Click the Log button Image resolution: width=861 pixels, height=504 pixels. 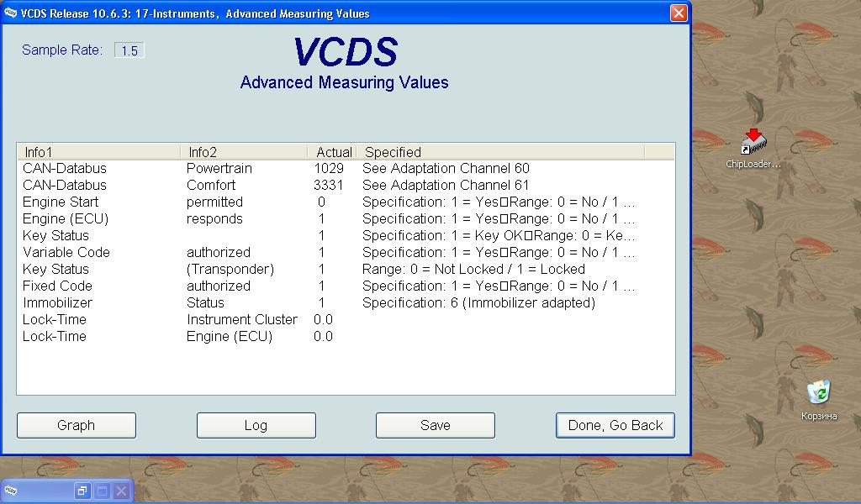(x=256, y=426)
